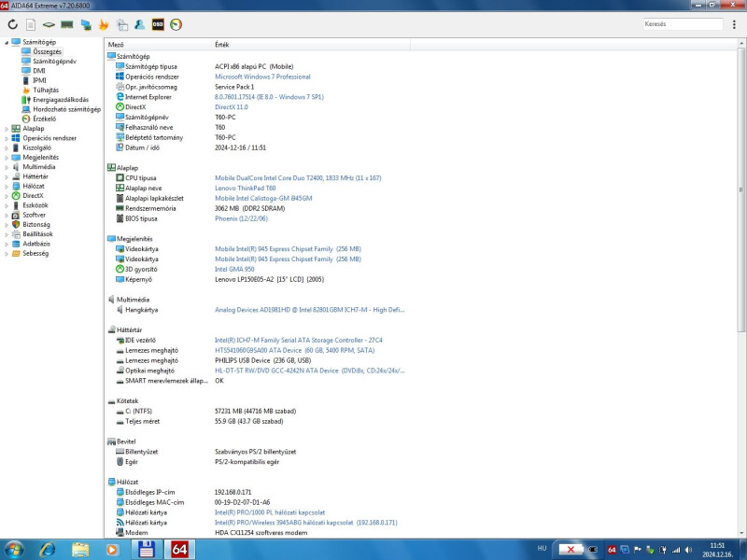The height and width of the screenshot is (560, 747).
Task: Click the CPU chip toolbar icon
Action: click(49, 24)
